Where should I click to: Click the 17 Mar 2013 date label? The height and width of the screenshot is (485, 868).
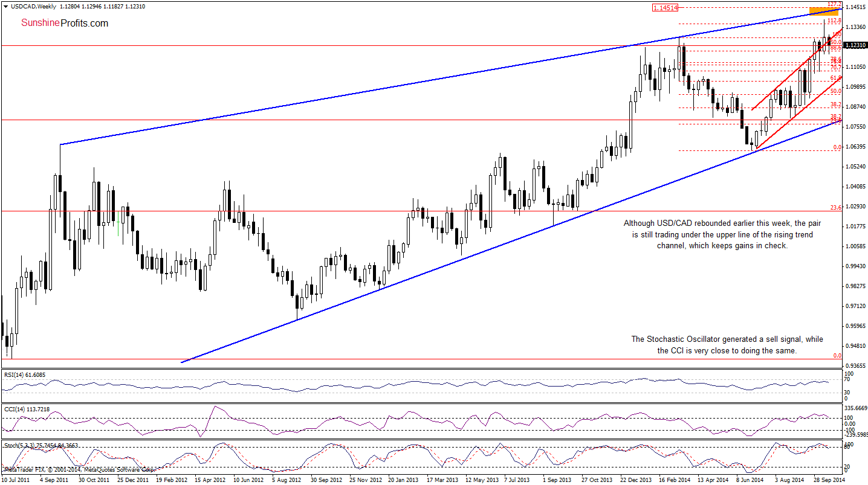point(442,480)
